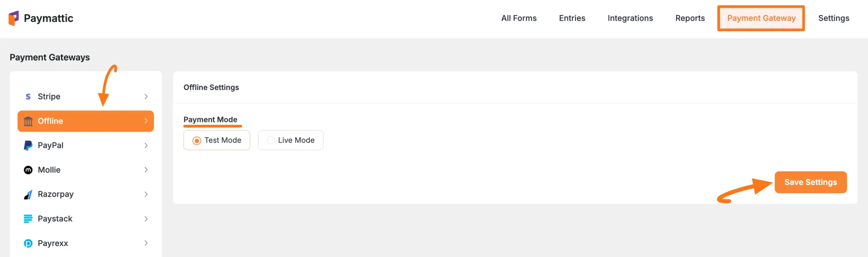The image size is (868, 257).
Task: Click the Paystack gateway icon
Action: click(x=28, y=219)
